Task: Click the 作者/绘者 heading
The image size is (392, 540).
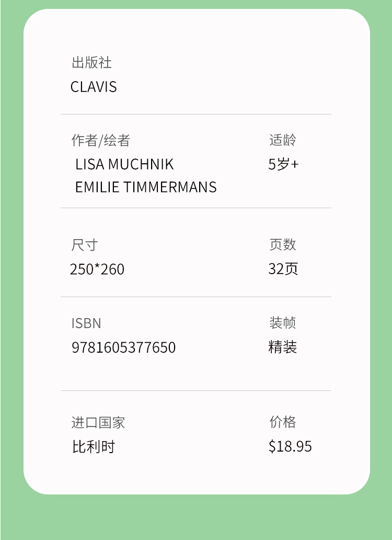Action: (100, 140)
